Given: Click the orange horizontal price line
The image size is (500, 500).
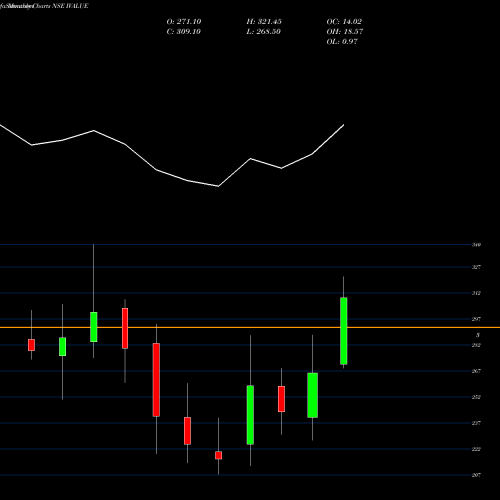Looking at the screenshot, I should tap(250, 328).
